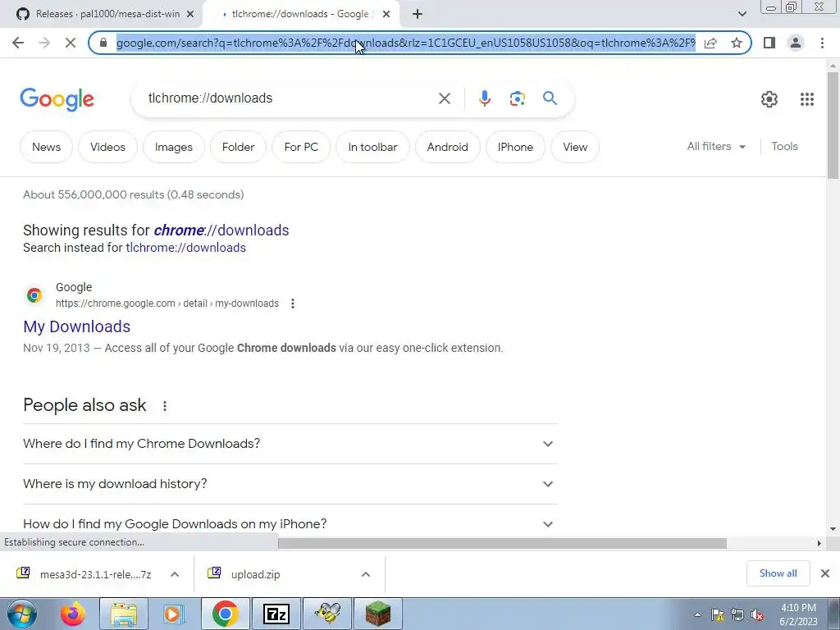Screen dimensions: 840x630
Task: Click the Chrome taskbar icon
Action: point(225,614)
